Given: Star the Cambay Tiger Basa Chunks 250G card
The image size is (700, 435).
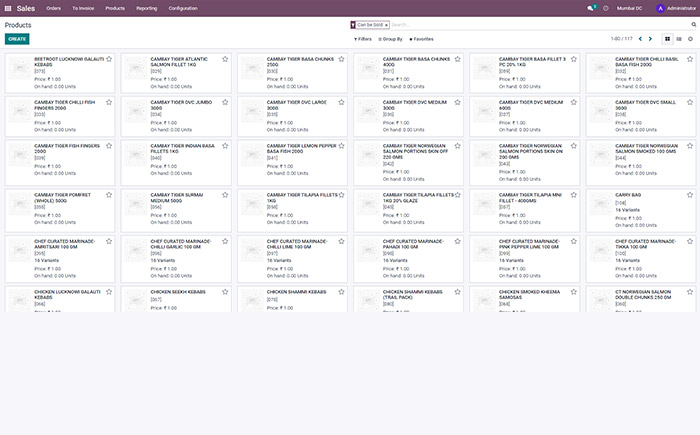Looking at the screenshot, I should (x=342, y=59).
